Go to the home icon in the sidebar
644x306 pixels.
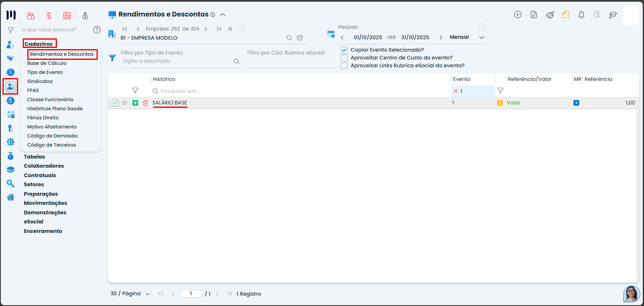pyautogui.click(x=10, y=197)
